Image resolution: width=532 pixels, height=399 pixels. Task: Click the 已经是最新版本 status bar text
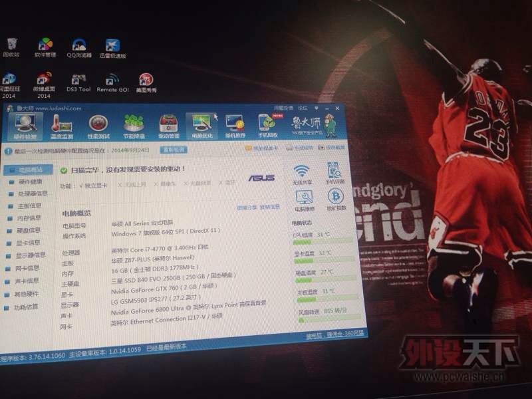click(x=166, y=347)
